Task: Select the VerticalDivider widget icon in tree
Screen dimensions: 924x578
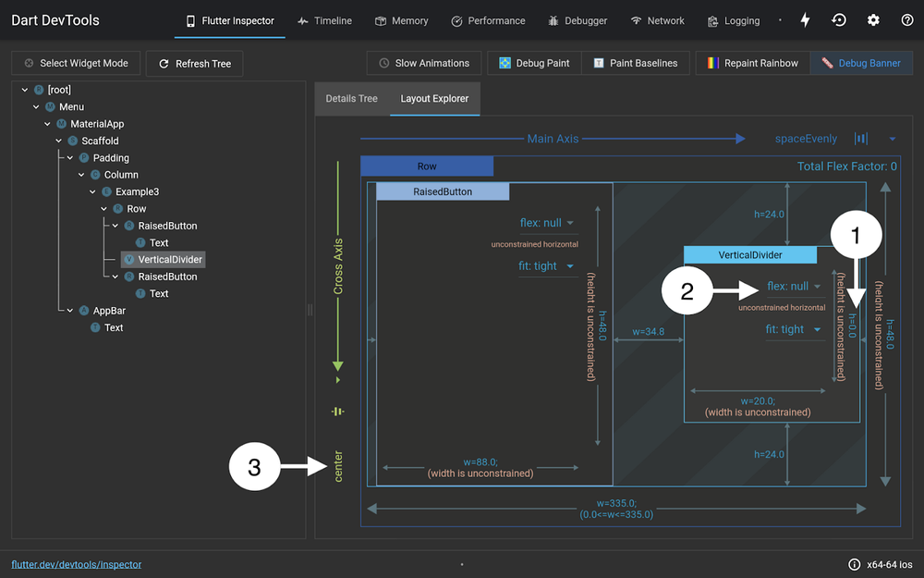Action: [x=128, y=260]
